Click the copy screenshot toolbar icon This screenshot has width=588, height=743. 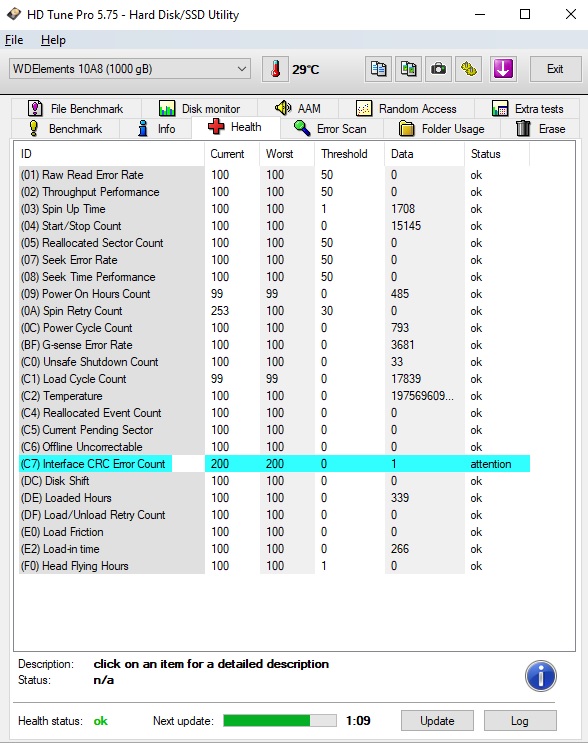coord(408,69)
